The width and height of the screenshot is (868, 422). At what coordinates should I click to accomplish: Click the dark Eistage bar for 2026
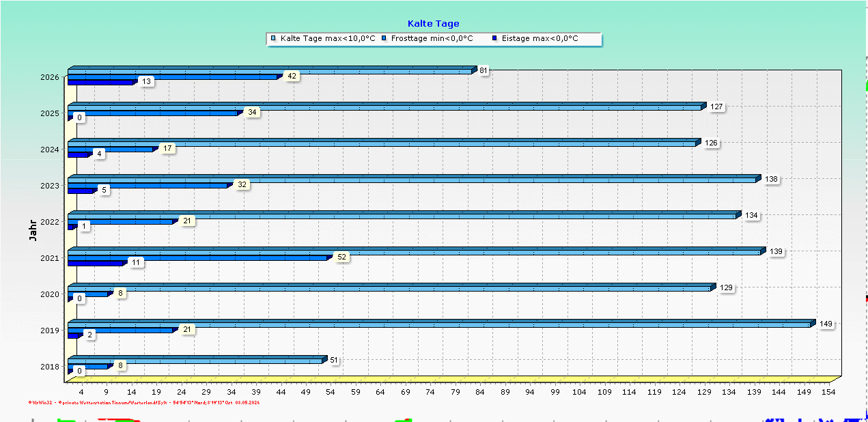(101, 82)
